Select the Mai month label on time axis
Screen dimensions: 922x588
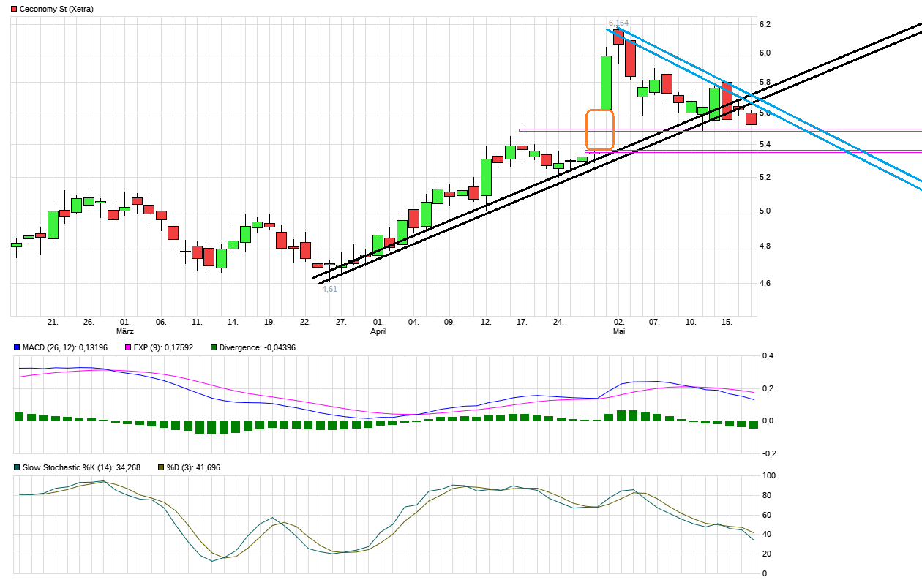[619, 331]
